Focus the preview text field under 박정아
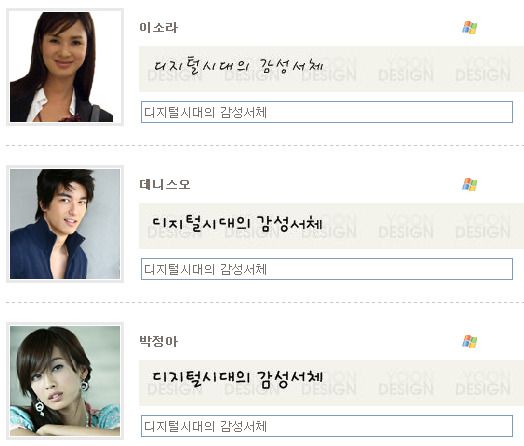 tap(327, 426)
